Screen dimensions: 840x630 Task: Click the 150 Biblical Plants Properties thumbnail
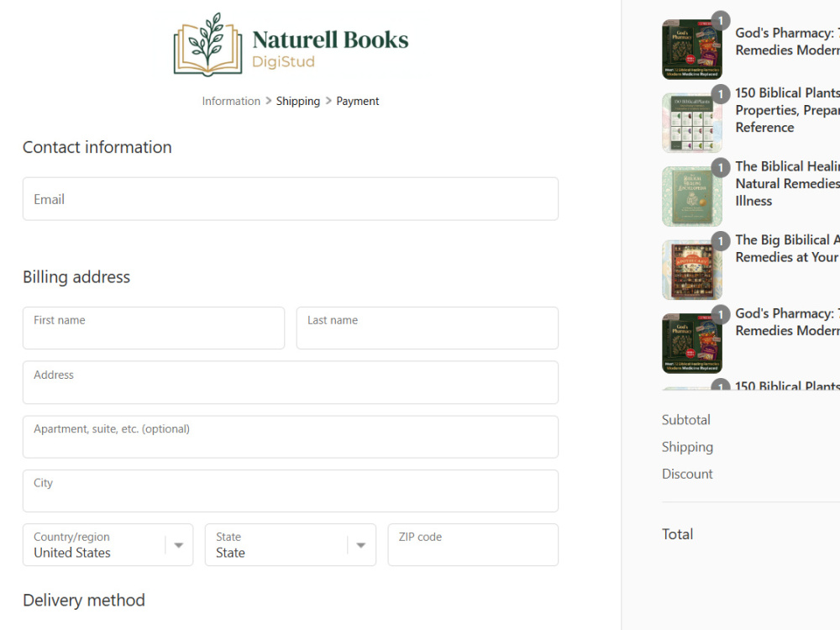pos(692,123)
